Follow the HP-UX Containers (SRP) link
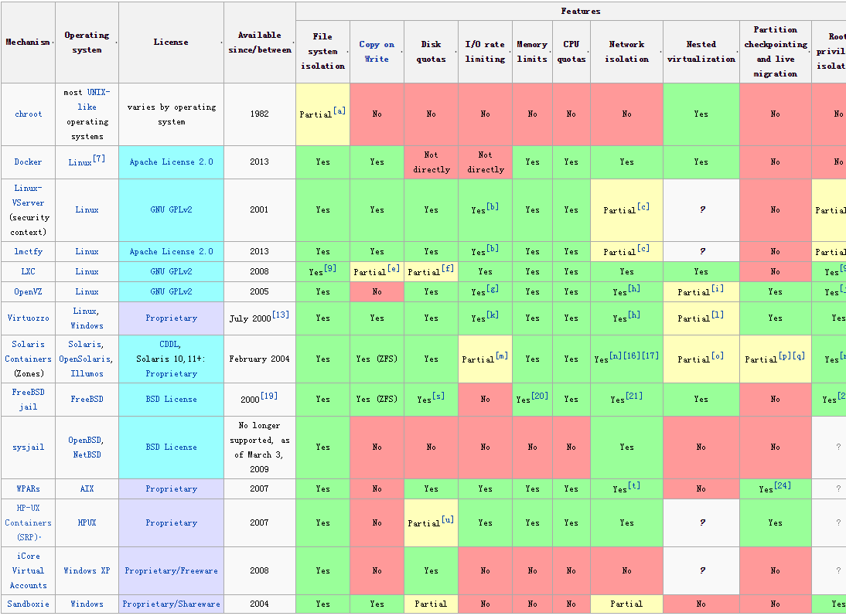The height and width of the screenshot is (616, 846). [28, 522]
